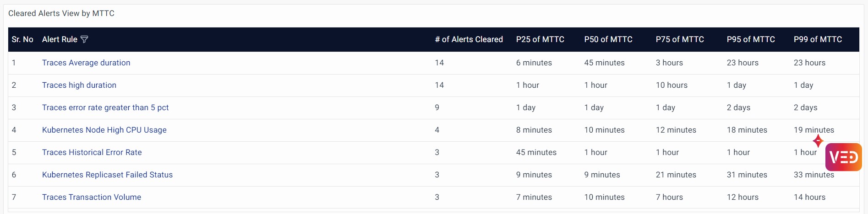868x214 pixels.
Task: Select the 14 hours P99 cell for Transaction Volume
Action: 809,197
